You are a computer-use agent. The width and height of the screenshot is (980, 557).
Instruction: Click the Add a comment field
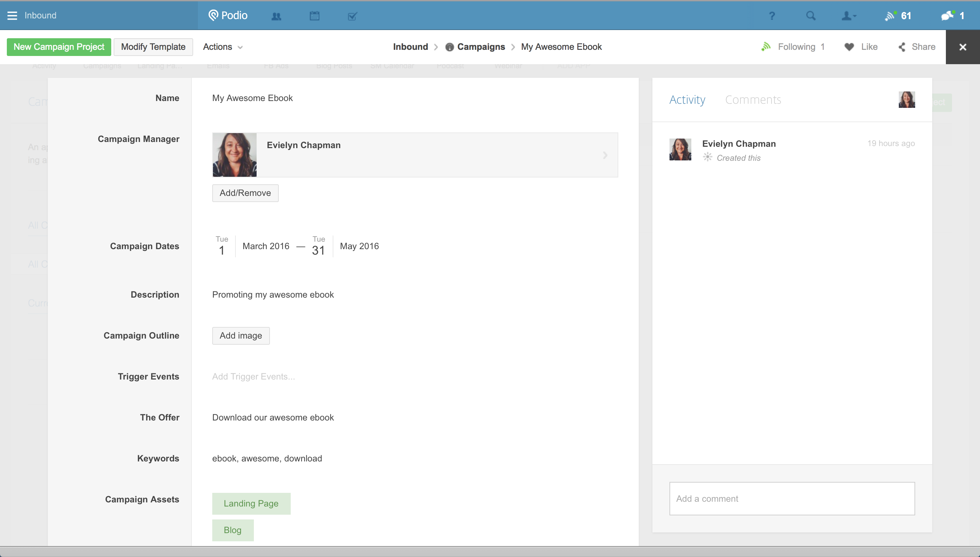click(792, 499)
